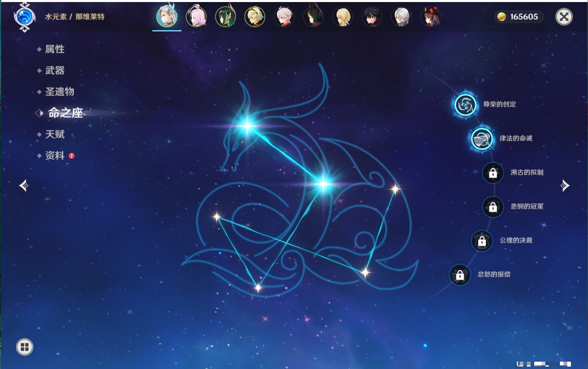Screen dimensions: 588x369
Task: Open the grid menu button
Action: click(24, 347)
